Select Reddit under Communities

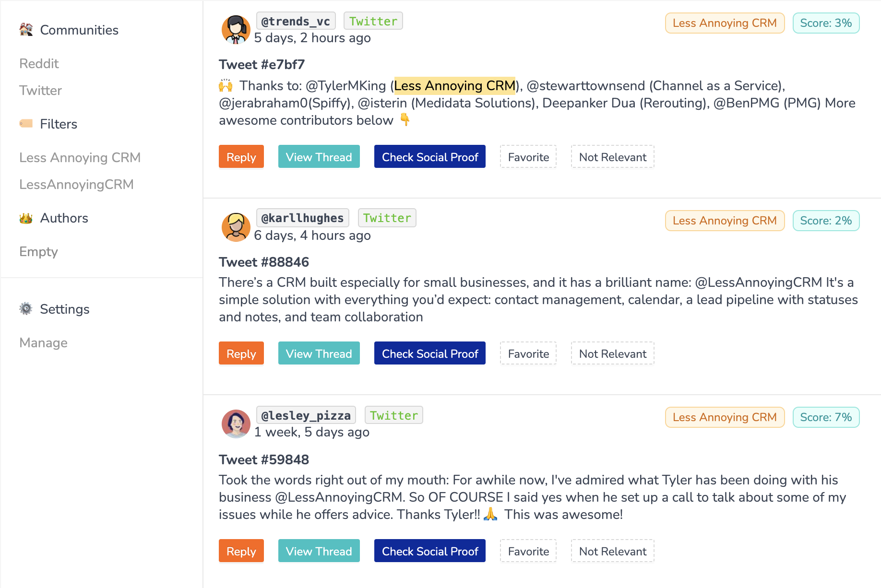pos(39,63)
